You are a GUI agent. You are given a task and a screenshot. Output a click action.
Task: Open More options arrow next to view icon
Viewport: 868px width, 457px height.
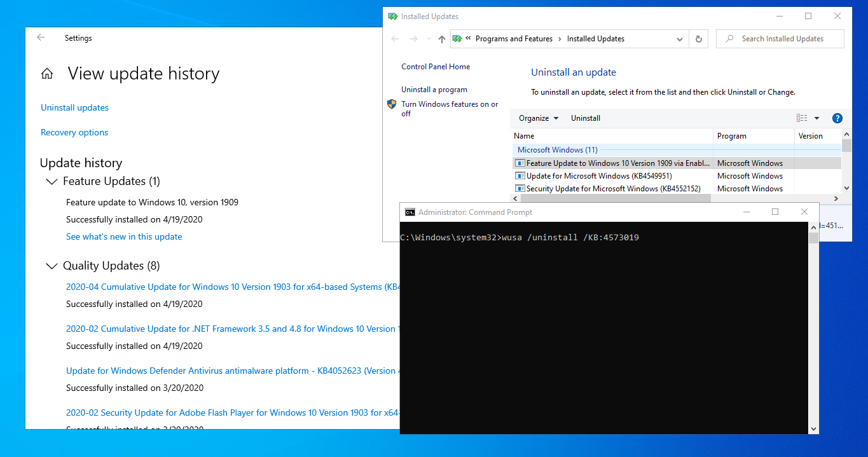(x=816, y=118)
